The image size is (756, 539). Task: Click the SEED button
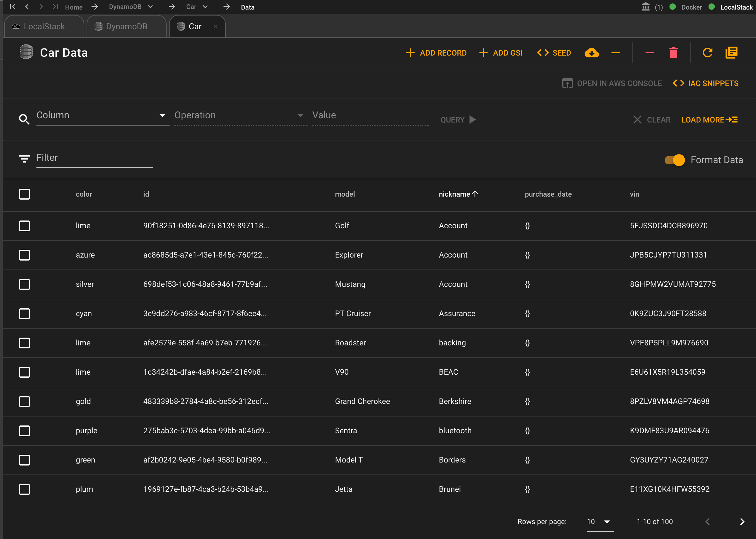click(x=554, y=53)
